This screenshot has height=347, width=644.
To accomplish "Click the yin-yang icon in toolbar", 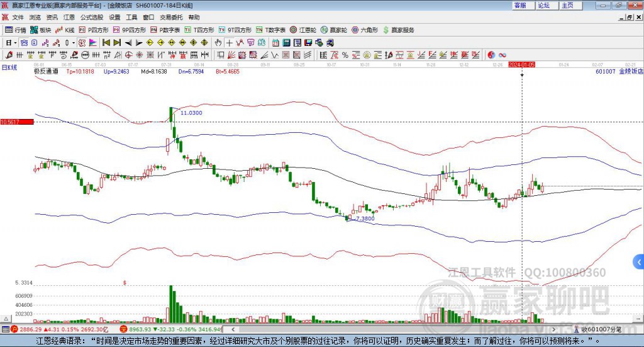I will coord(491,55).
